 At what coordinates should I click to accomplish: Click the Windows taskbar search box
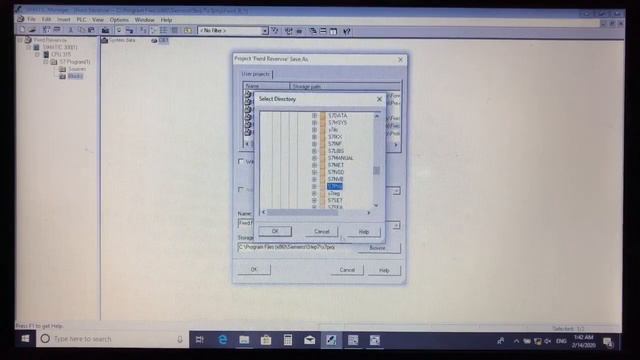[x=113, y=339]
